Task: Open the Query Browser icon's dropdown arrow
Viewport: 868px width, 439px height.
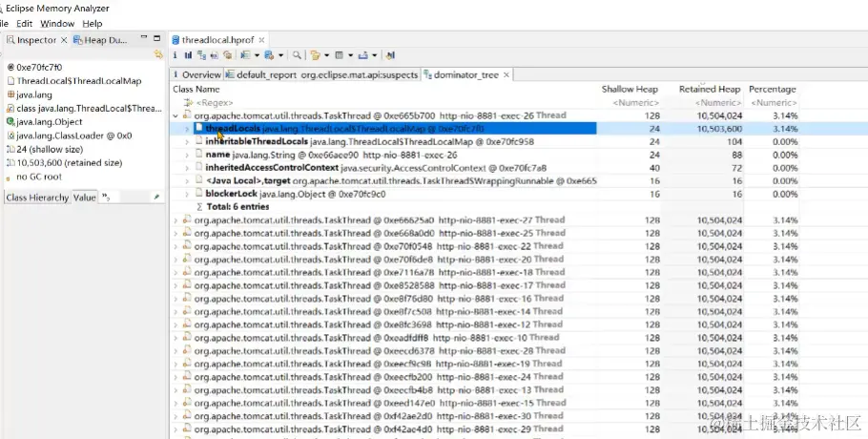Action: click(280, 55)
